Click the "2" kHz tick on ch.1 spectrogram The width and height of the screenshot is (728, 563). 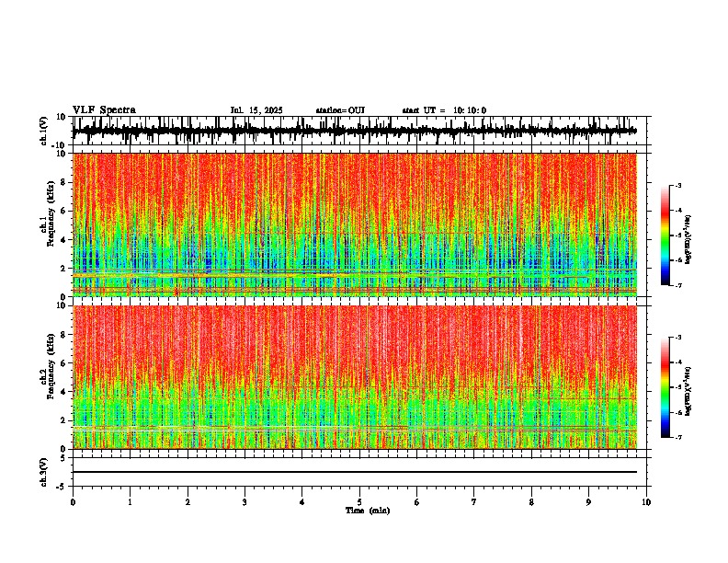64,268
